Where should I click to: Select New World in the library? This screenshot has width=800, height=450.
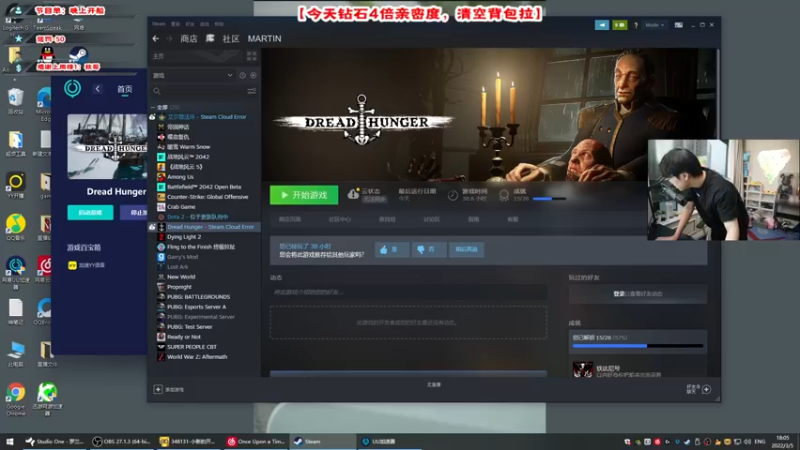tap(181, 277)
